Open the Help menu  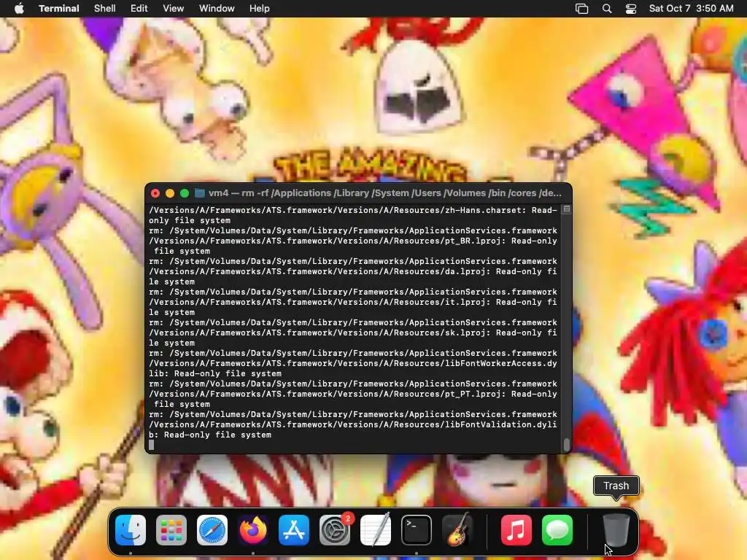[x=260, y=9]
